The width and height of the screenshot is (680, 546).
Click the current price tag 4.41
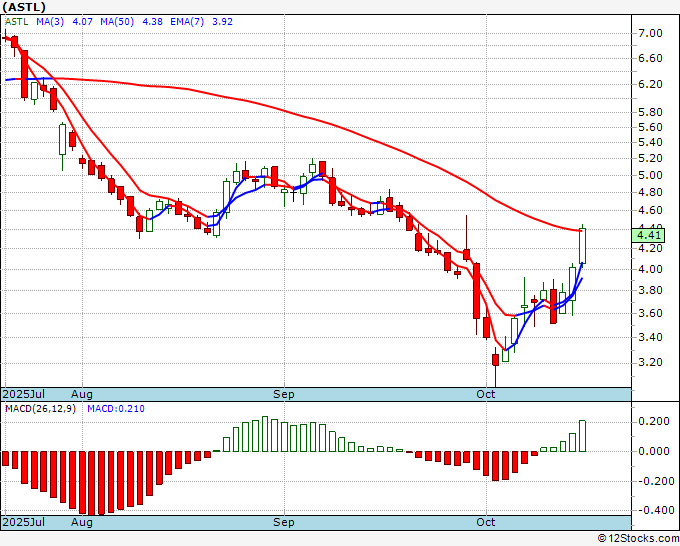tap(648, 235)
